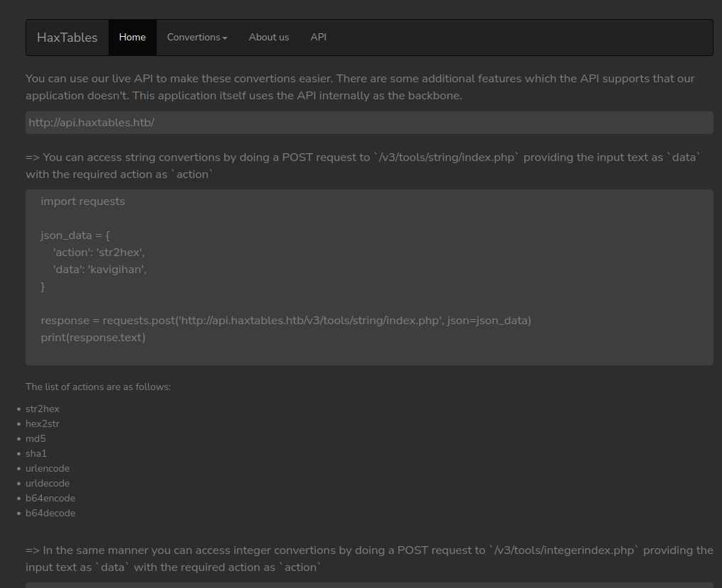Select the sha1 list item
Viewport: 722px width, 588px height.
36,453
